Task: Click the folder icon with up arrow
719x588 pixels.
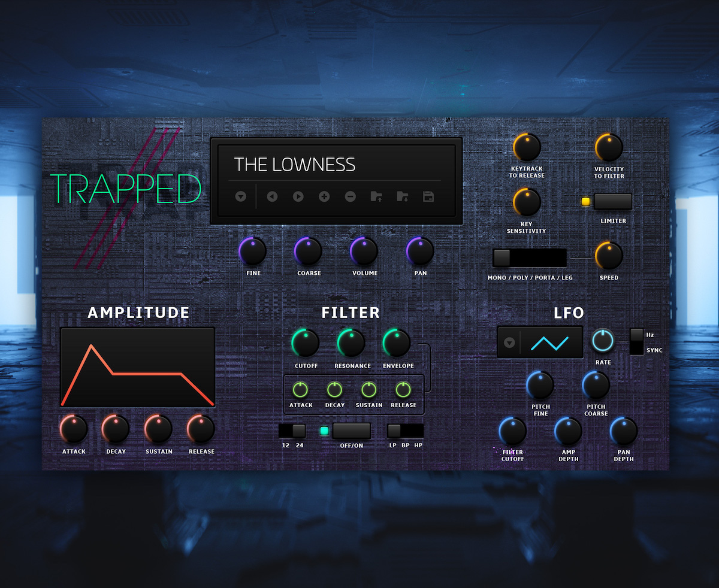Action: click(376, 196)
